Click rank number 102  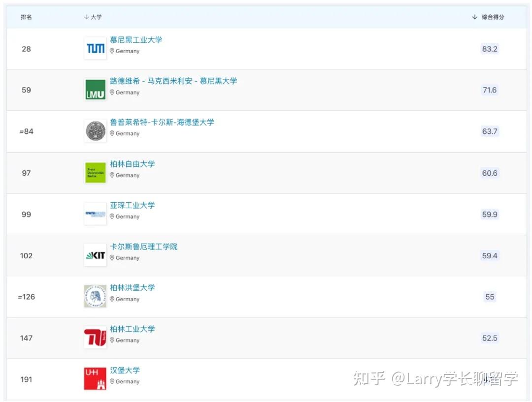tap(26, 255)
